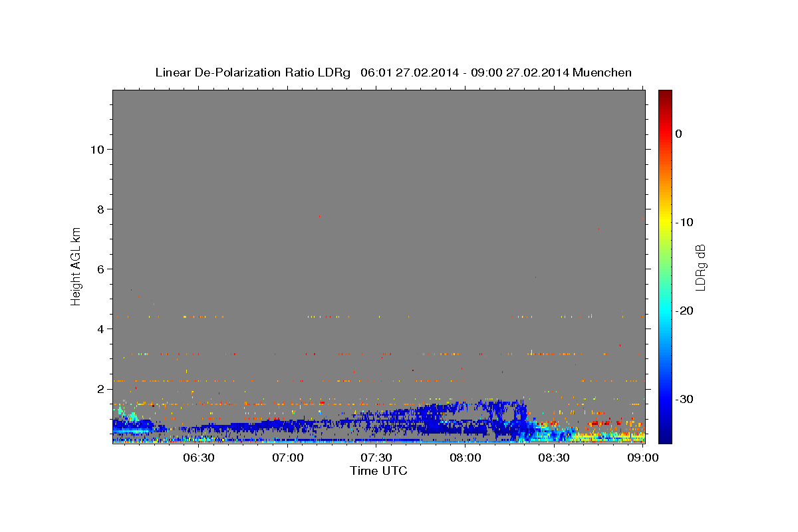Click the 08:00 time tick label

pyautogui.click(x=465, y=458)
